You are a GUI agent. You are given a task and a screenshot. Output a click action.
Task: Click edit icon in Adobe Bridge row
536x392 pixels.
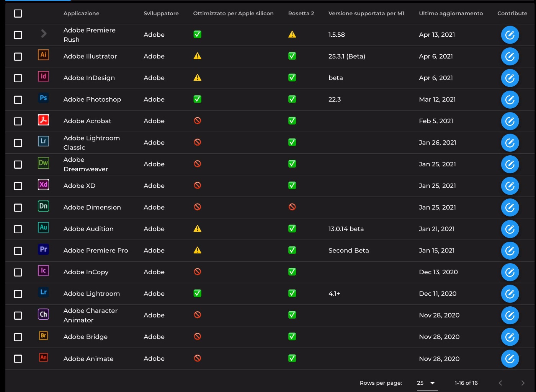coord(510,337)
